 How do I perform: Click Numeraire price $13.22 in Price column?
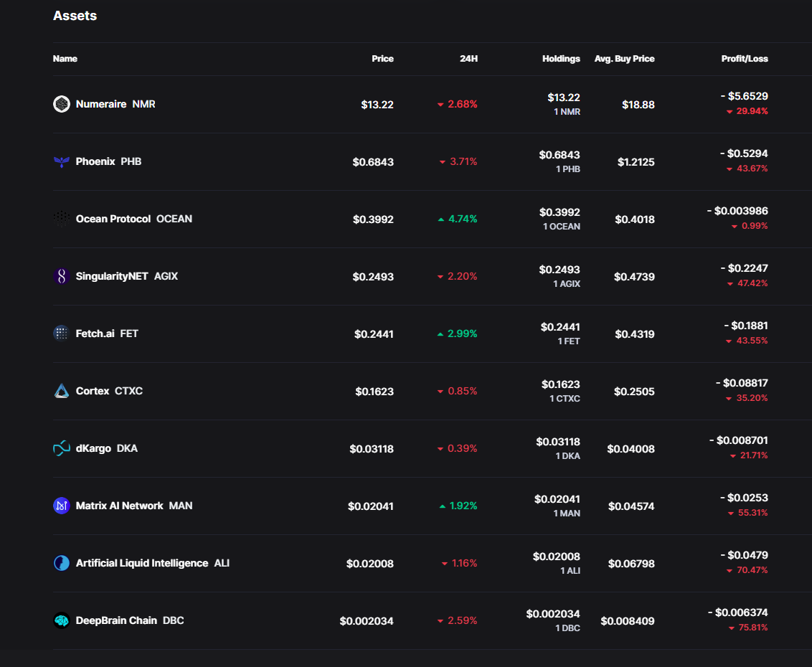click(377, 105)
